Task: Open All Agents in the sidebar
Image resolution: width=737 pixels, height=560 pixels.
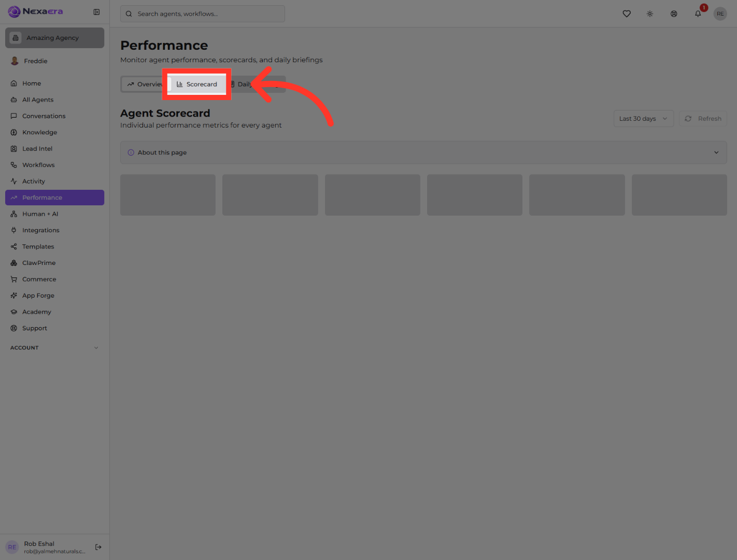Action: click(54, 100)
